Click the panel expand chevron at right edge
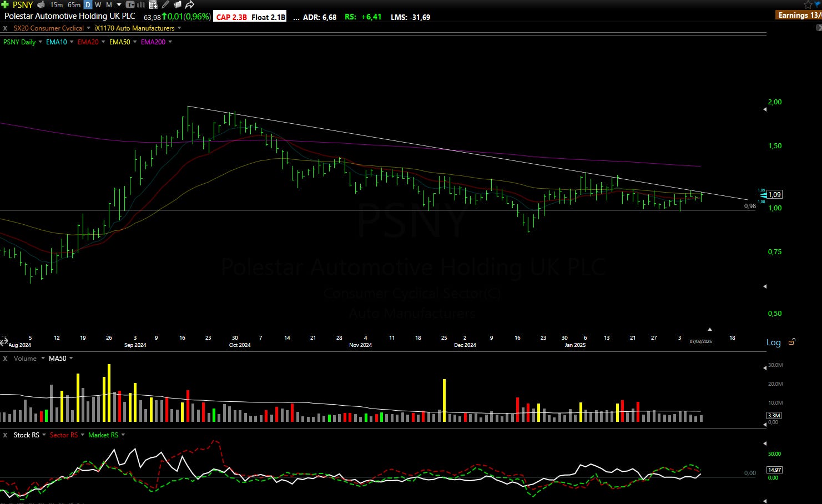Image resolution: width=822 pixels, height=504 pixels. coord(819,28)
